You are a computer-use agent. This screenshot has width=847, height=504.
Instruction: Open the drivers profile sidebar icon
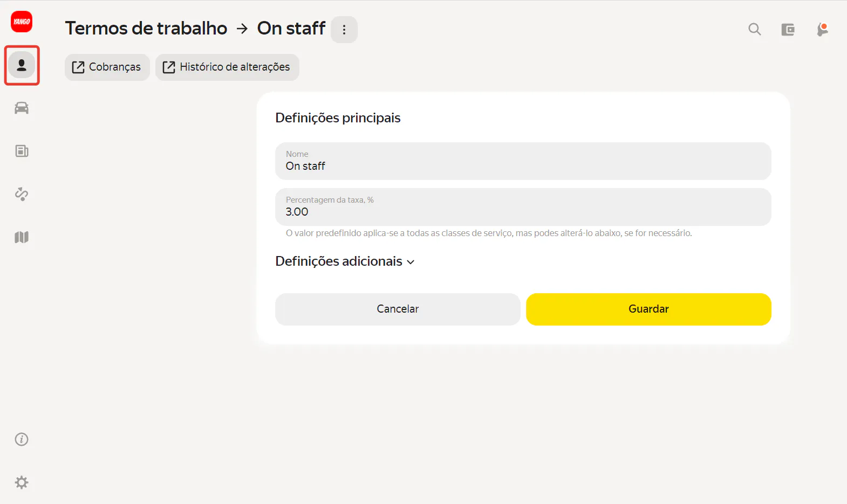click(x=22, y=65)
